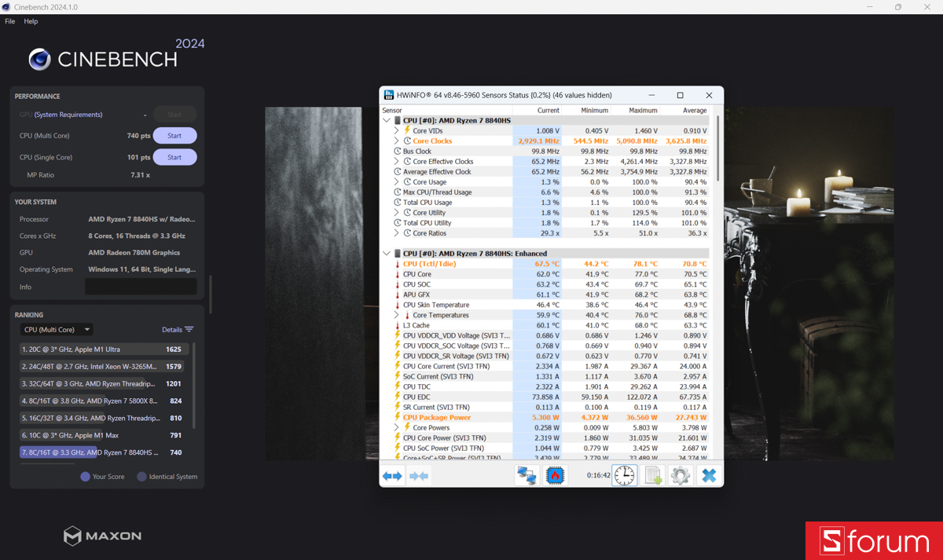Click the Info input field
This screenshot has width=943, height=560.
pyautogui.click(x=141, y=287)
